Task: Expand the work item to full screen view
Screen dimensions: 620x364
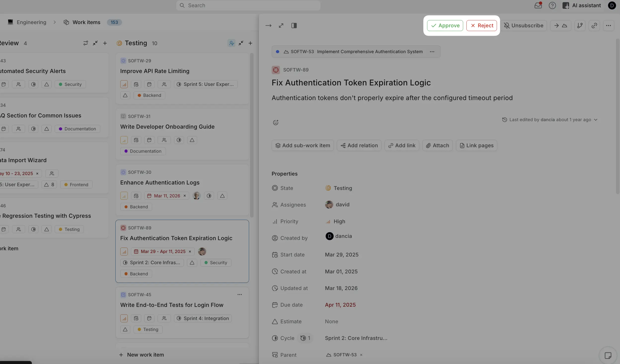Action: pos(281,25)
